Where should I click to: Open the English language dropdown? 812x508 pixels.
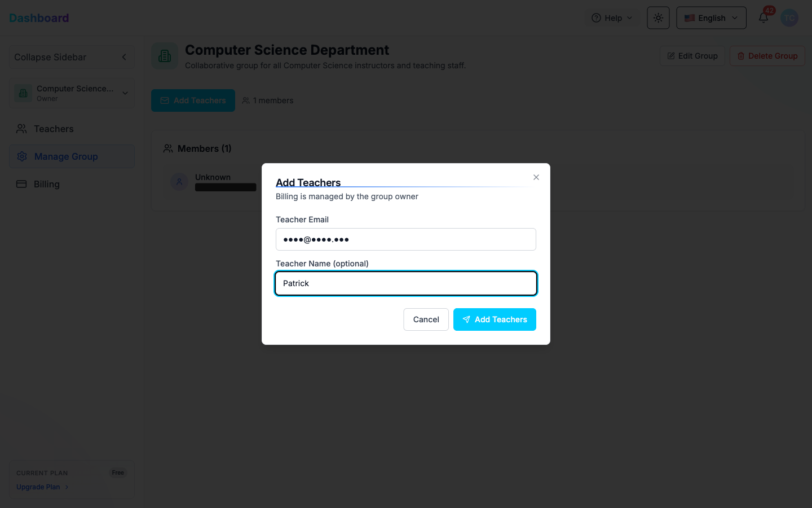point(711,18)
